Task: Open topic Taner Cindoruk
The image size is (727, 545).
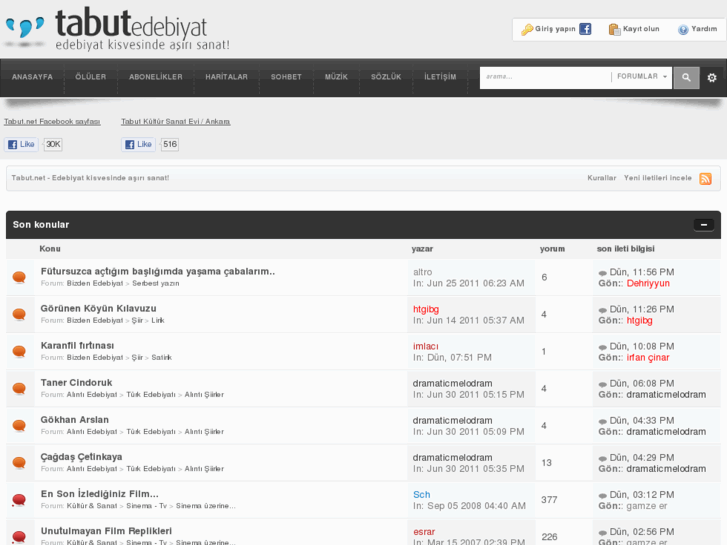Action: pos(77,383)
